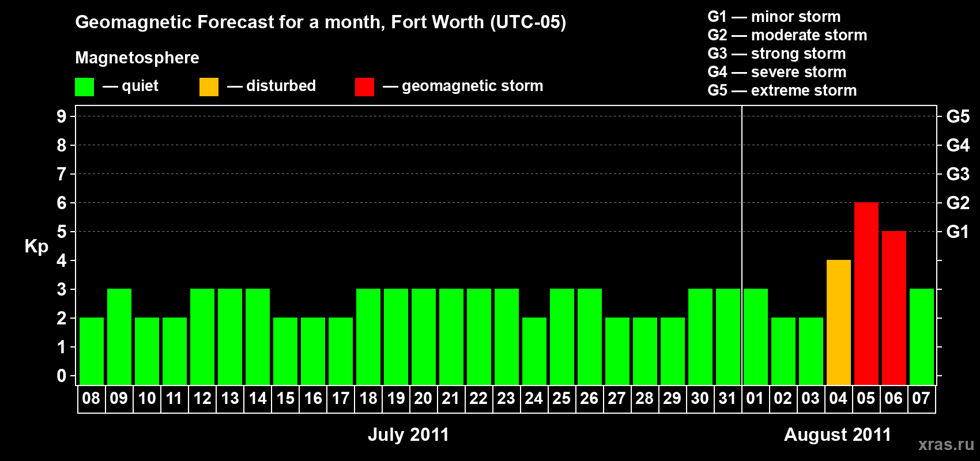Click the Kp value '7' on left axis

[62, 174]
